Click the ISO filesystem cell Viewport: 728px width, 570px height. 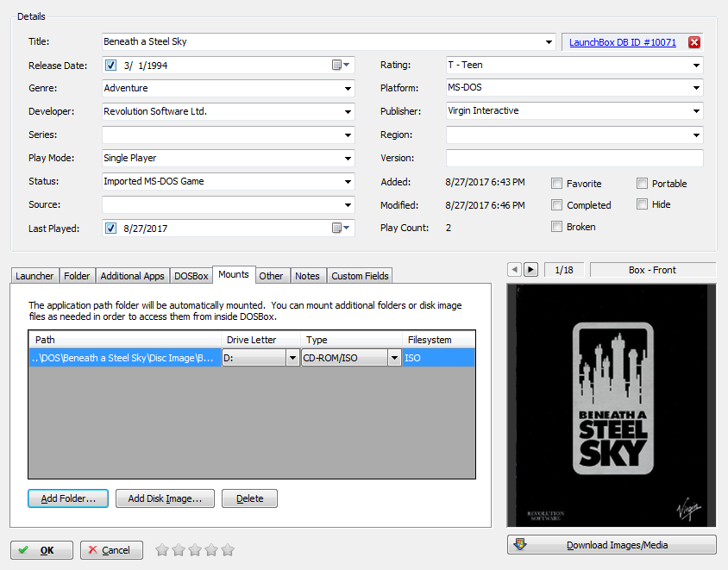[438, 358]
